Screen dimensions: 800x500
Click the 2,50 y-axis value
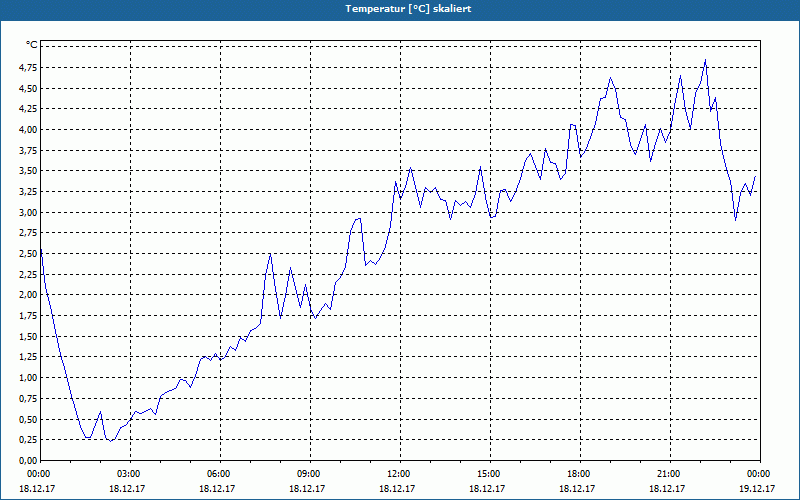tap(29, 254)
